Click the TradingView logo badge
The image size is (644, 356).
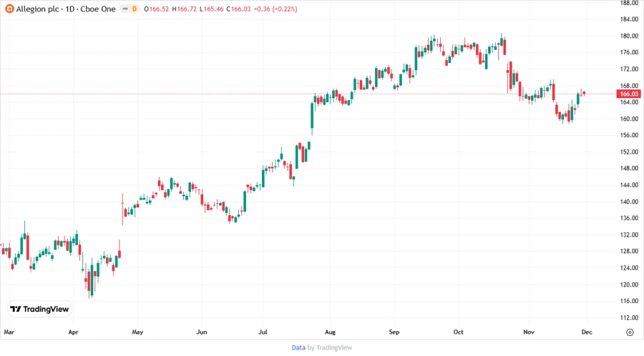click(x=39, y=310)
